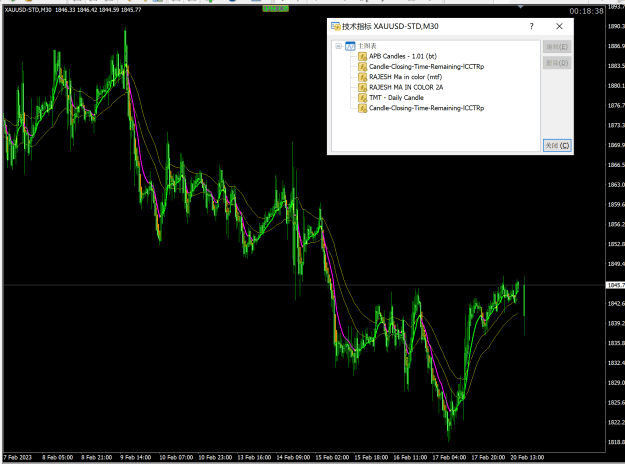Click the XAUUSD-STD,M30 chart header text
The width and height of the screenshot is (625, 464).
28,10
